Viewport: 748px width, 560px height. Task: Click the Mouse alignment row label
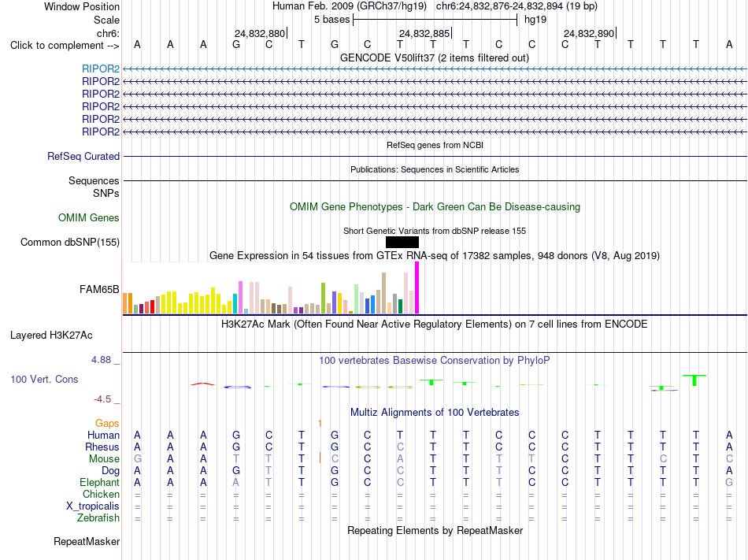(x=104, y=459)
